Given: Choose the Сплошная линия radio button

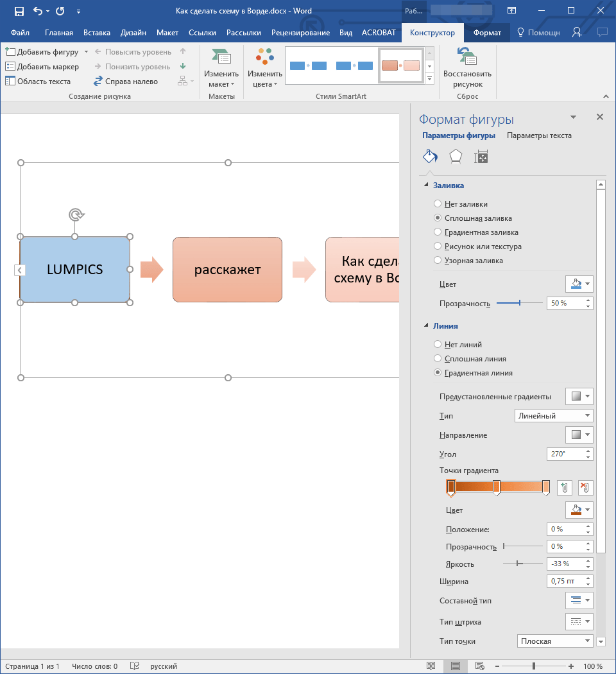Looking at the screenshot, I should coord(438,359).
